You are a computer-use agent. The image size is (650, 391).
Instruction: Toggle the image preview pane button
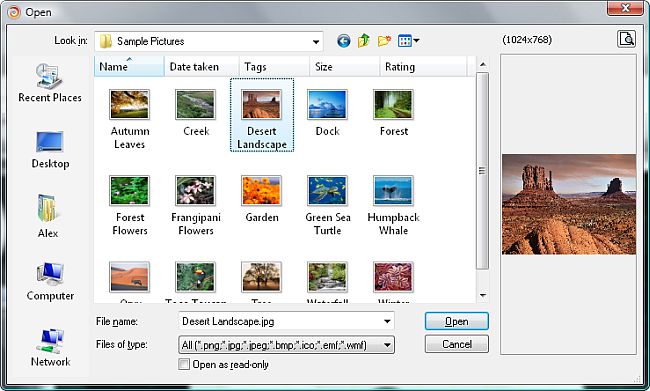coord(626,39)
